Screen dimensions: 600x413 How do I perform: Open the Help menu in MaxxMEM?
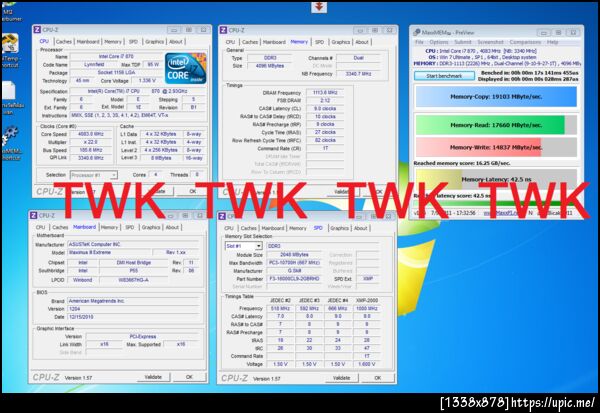(552, 42)
